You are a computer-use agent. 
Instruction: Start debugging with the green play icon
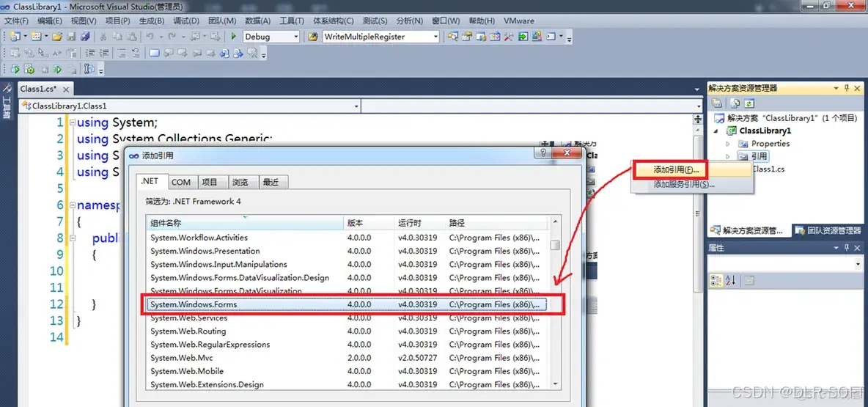[x=234, y=37]
